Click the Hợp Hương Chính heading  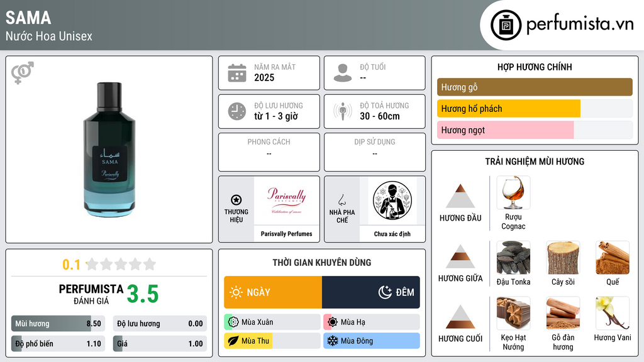(535, 67)
